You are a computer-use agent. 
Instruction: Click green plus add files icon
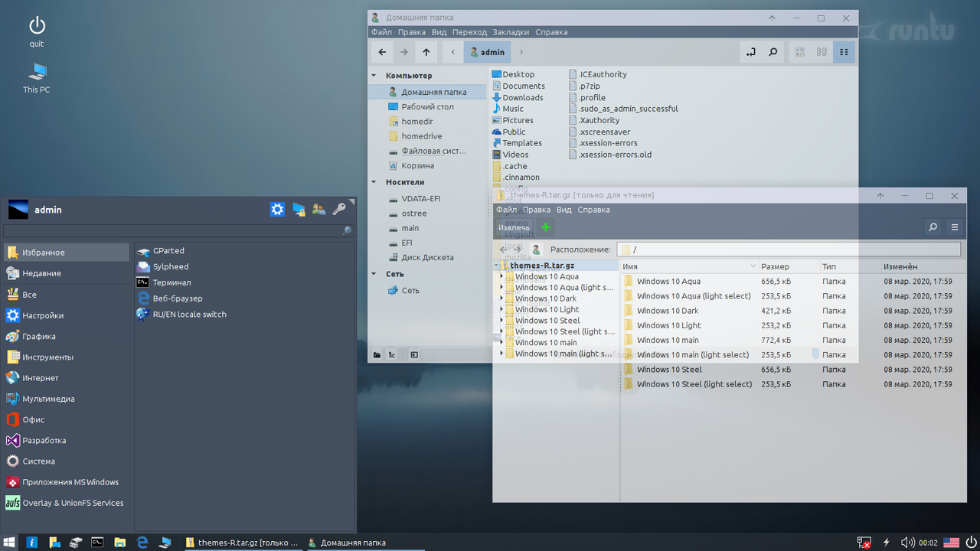[x=545, y=227]
